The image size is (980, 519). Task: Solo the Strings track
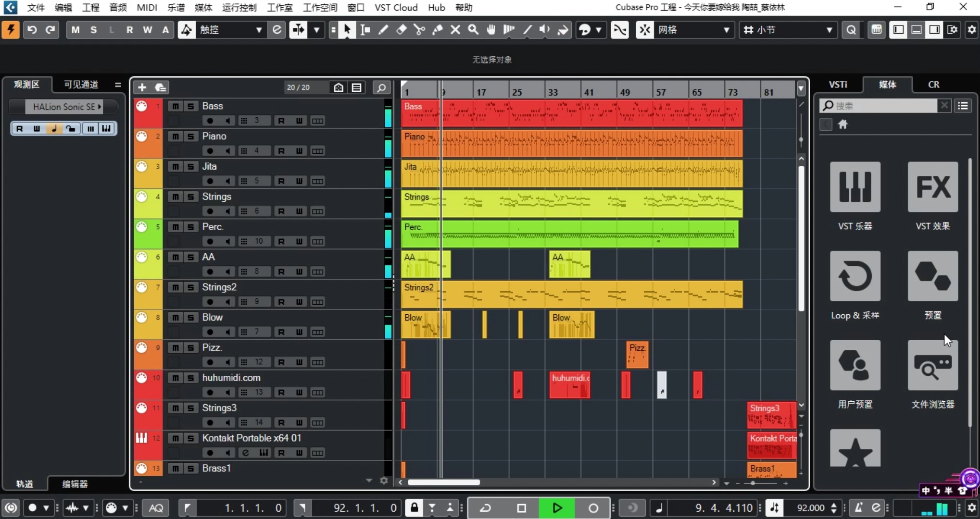pyautogui.click(x=191, y=197)
